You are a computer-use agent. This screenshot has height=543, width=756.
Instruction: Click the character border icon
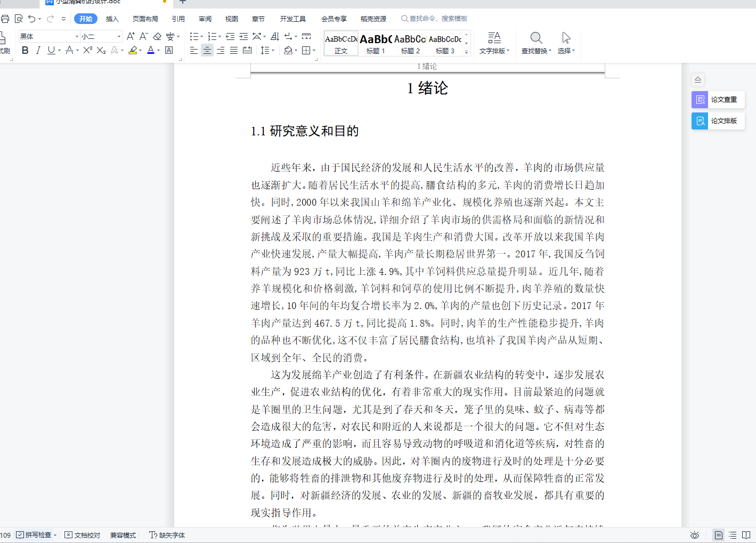point(169,50)
